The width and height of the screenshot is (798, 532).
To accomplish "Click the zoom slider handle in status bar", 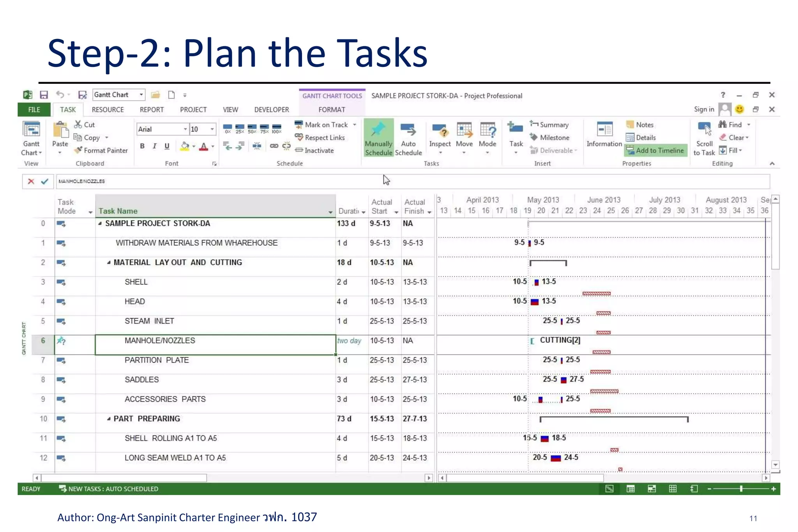I will [741, 489].
